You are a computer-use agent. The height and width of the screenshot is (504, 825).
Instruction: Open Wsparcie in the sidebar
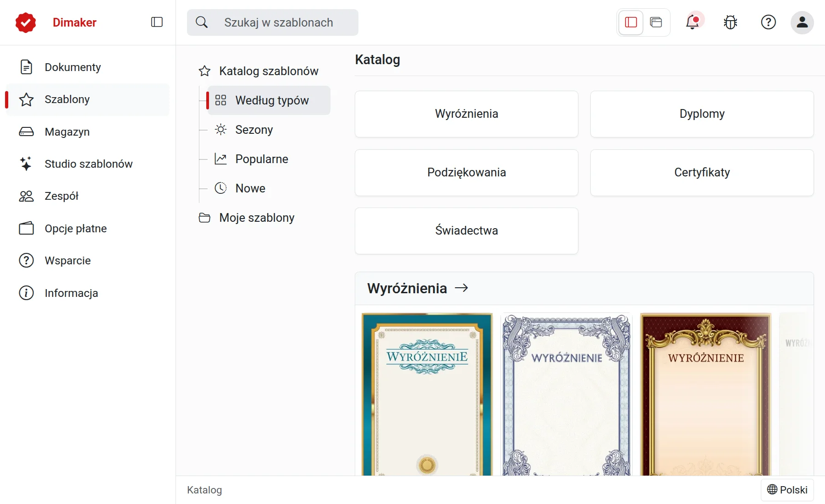[87, 261]
